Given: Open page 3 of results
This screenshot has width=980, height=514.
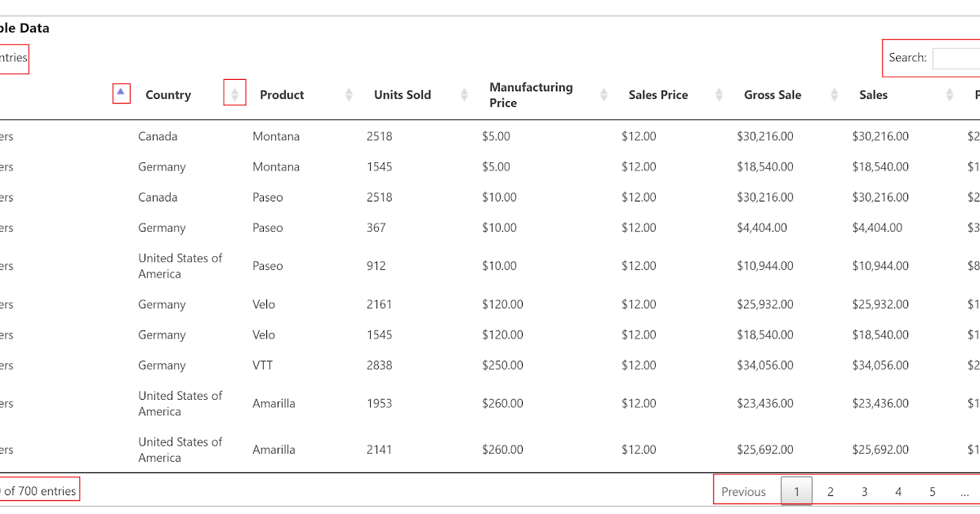Looking at the screenshot, I should pyautogui.click(x=864, y=491).
